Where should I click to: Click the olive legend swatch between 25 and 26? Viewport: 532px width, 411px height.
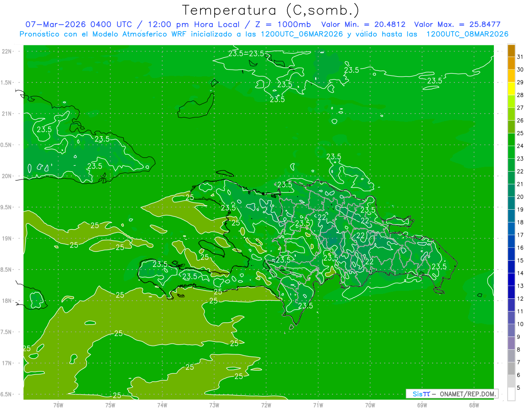tap(511, 127)
